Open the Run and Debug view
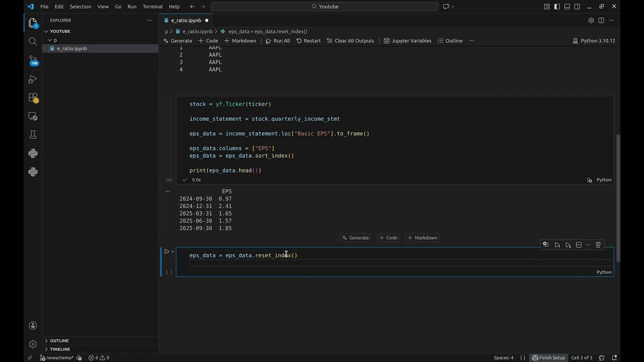The width and height of the screenshot is (644, 362). click(x=33, y=79)
